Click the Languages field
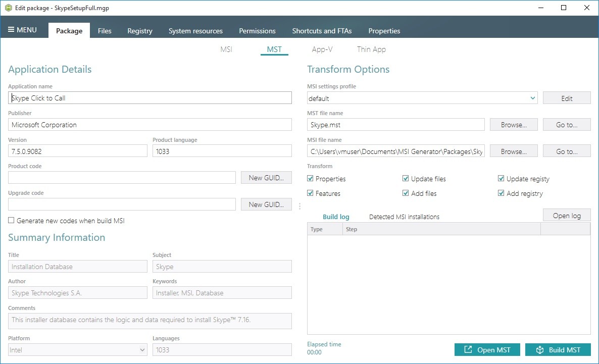This screenshot has height=364, width=599. [x=222, y=350]
